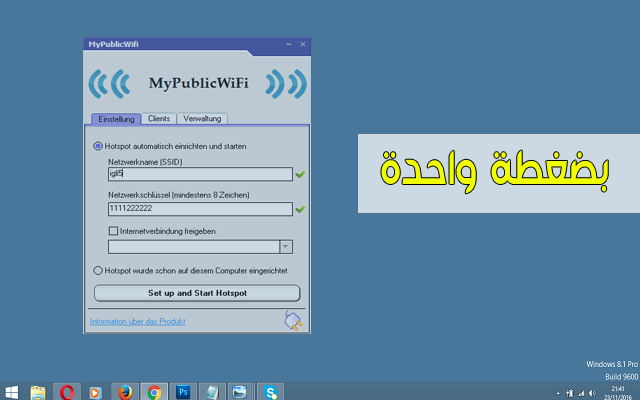Enable Internetverbindung freigeben checkbox
Image resolution: width=640 pixels, height=400 pixels.
click(113, 231)
